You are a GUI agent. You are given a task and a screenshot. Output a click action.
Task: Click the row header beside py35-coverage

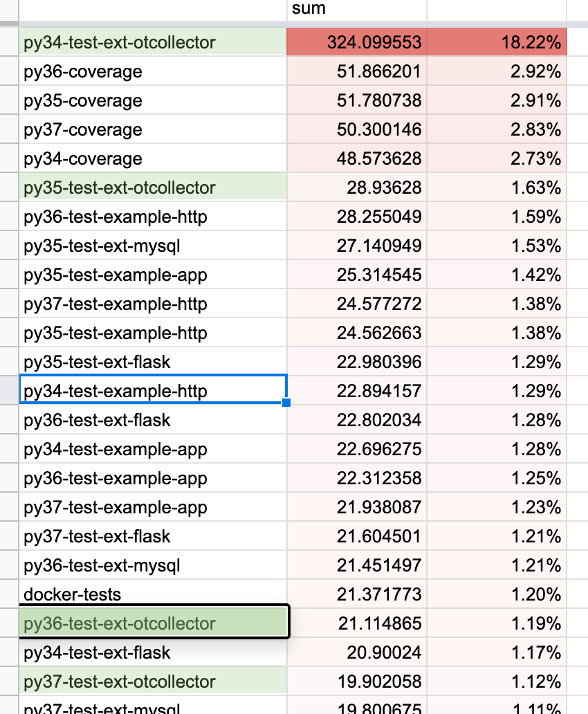[10, 100]
